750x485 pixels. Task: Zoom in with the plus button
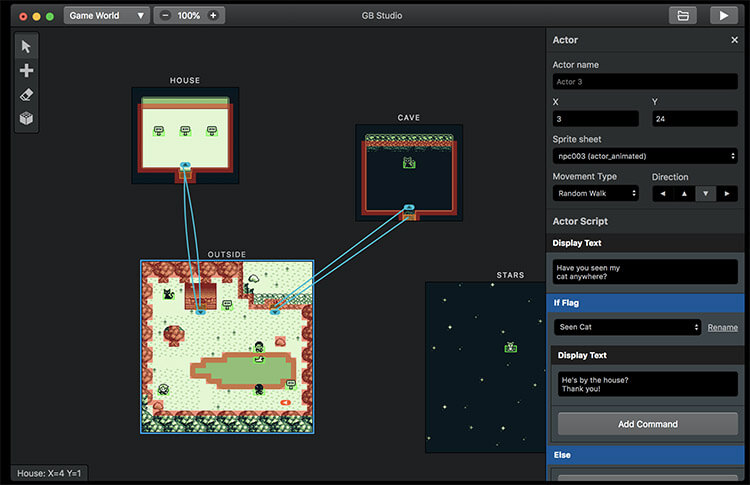[x=213, y=15]
